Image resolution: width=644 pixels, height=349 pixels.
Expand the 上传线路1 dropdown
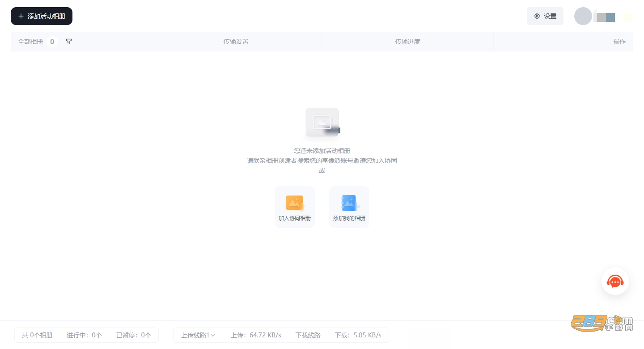(198, 335)
